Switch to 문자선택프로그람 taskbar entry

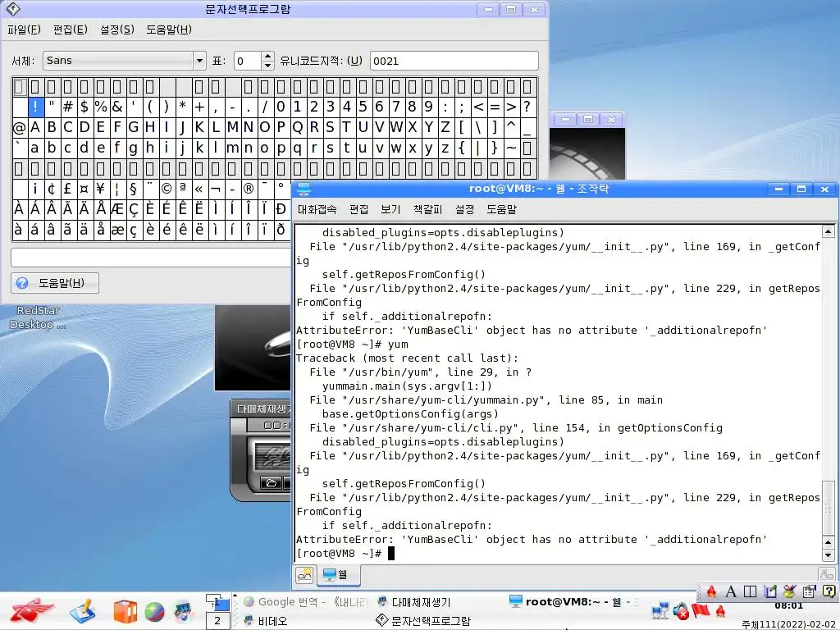point(423,621)
